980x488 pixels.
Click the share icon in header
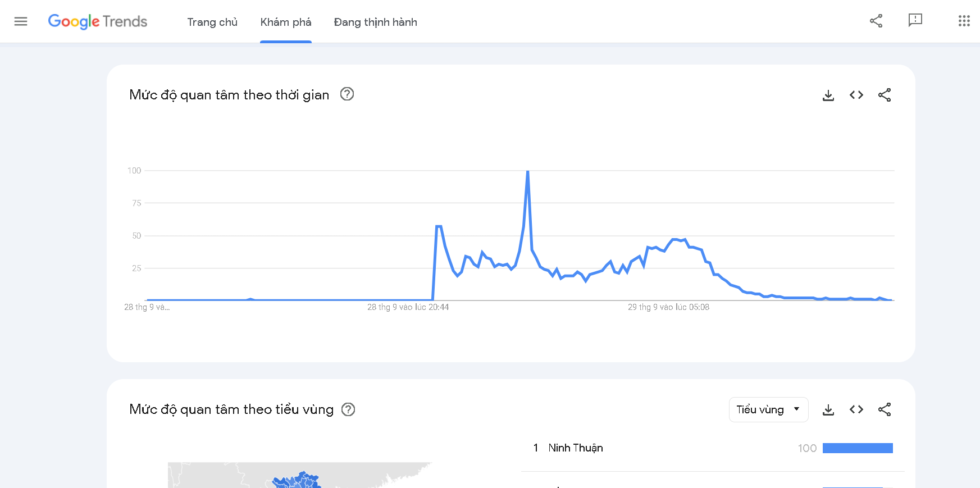click(x=876, y=21)
